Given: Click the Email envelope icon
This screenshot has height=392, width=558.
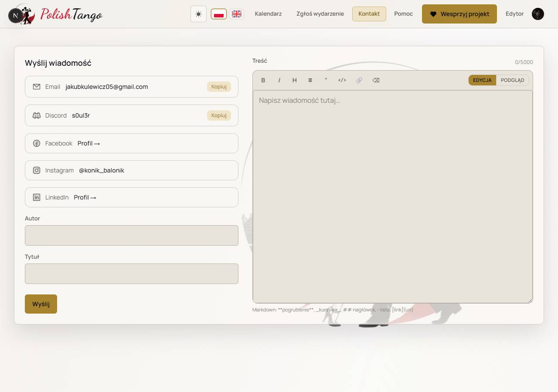Looking at the screenshot, I should click(x=37, y=87).
